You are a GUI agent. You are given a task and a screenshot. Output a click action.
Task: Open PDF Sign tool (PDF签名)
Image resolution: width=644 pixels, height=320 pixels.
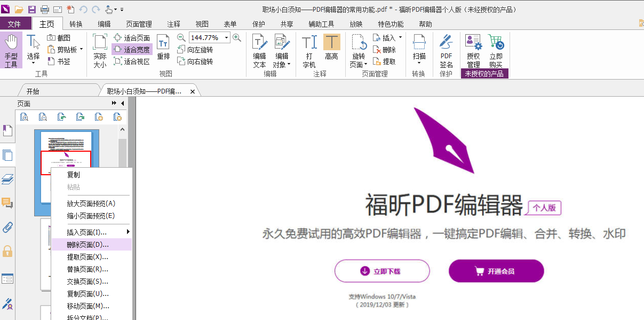click(x=446, y=51)
